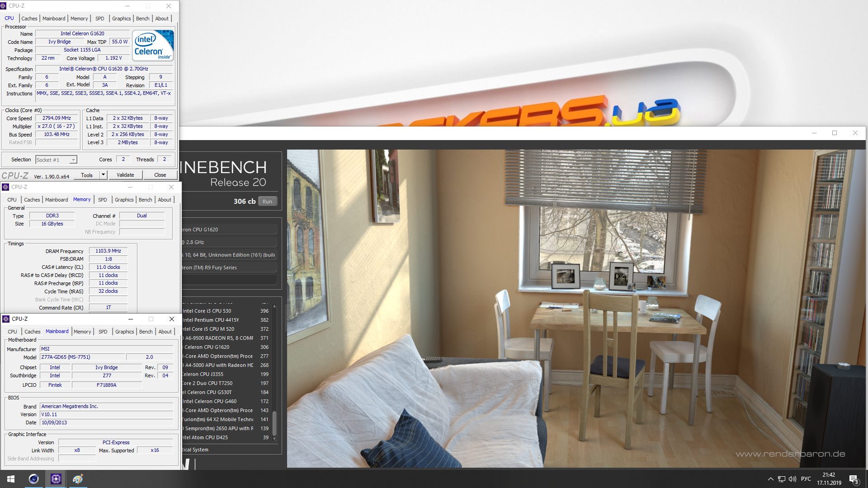The height and width of the screenshot is (488, 868).
Task: Switch the РУС input language indicator
Action: point(806,479)
